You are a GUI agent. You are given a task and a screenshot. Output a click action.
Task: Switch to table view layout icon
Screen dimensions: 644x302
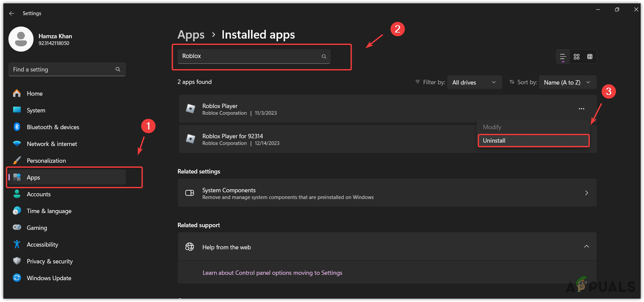[x=590, y=57]
